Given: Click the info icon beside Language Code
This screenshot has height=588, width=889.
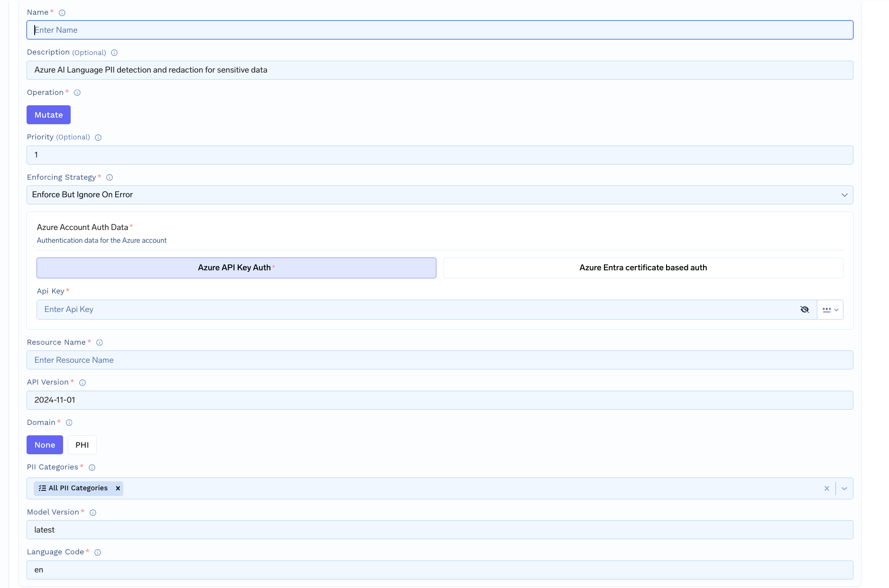Looking at the screenshot, I should point(97,552).
